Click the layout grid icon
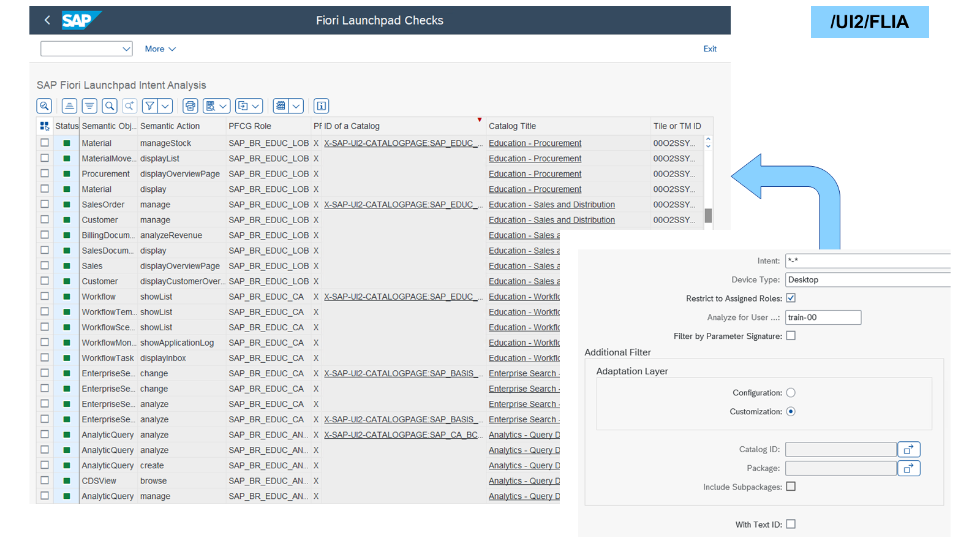 coord(281,106)
